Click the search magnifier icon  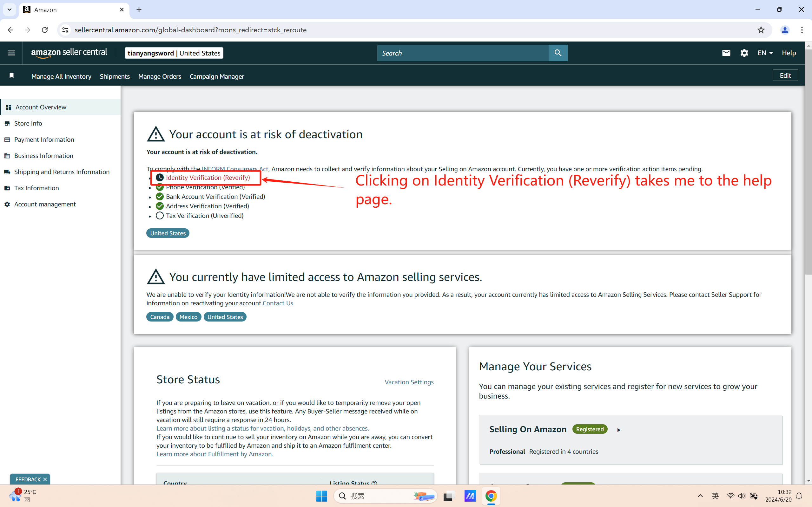[x=558, y=53]
